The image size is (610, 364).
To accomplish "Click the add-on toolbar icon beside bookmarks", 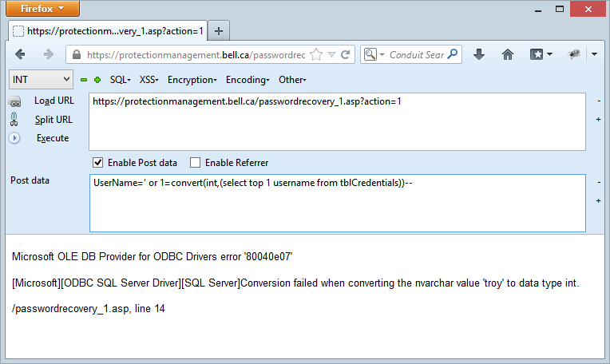I will click(x=574, y=54).
